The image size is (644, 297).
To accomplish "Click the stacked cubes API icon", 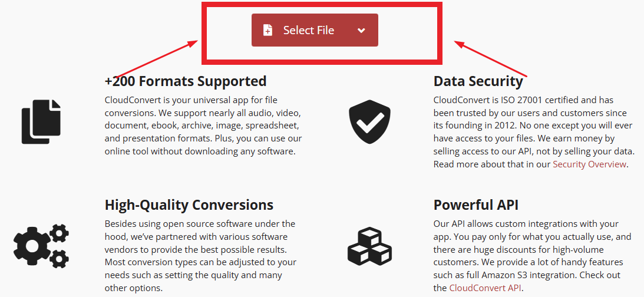I will 369,245.
